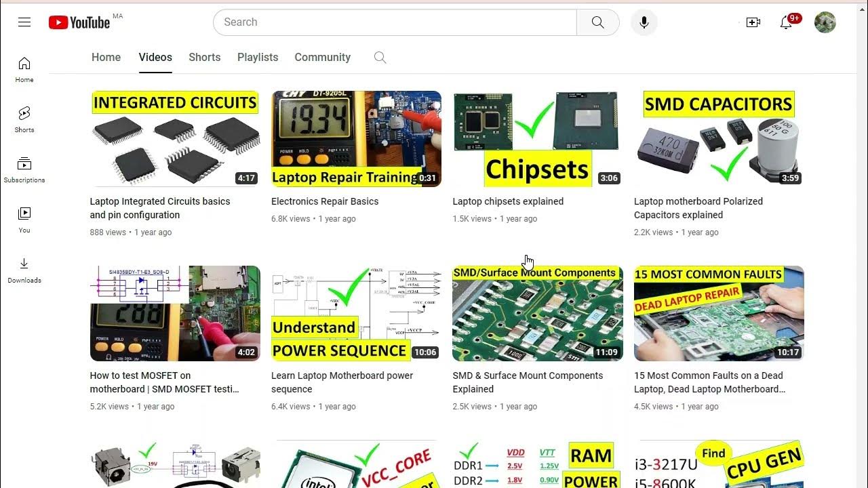Go to Home in sidebar
This screenshot has width=868, height=488.
(x=24, y=70)
